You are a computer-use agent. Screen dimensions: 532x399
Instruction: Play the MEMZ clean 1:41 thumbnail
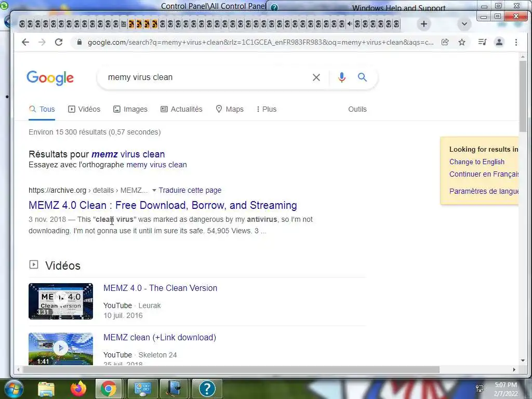tap(61, 349)
